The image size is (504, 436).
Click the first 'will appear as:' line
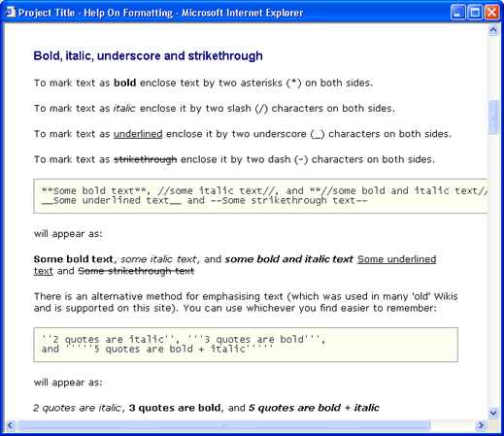[68, 234]
